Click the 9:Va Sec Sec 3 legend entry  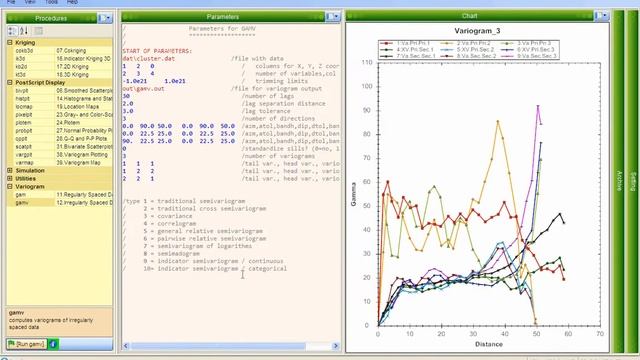529,56
